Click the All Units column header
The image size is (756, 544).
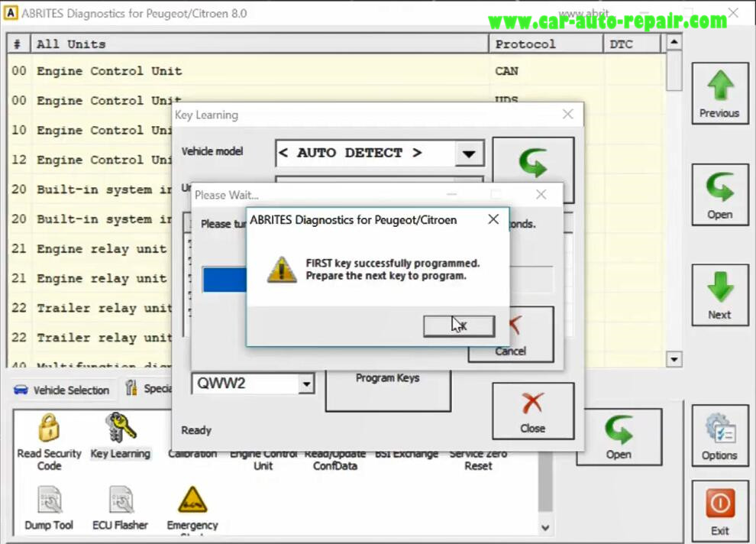click(260, 44)
